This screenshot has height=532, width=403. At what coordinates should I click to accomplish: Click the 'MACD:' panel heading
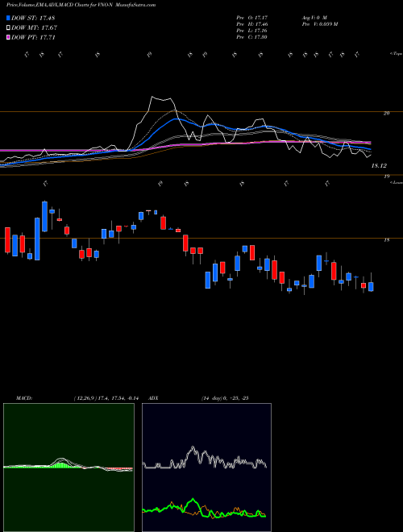pos(24,398)
